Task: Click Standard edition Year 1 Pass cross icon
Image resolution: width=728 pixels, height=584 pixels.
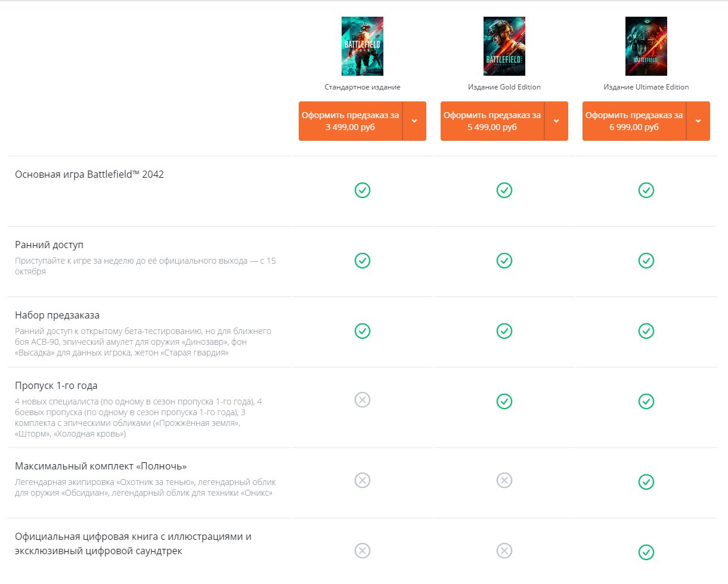Action: pos(363,400)
